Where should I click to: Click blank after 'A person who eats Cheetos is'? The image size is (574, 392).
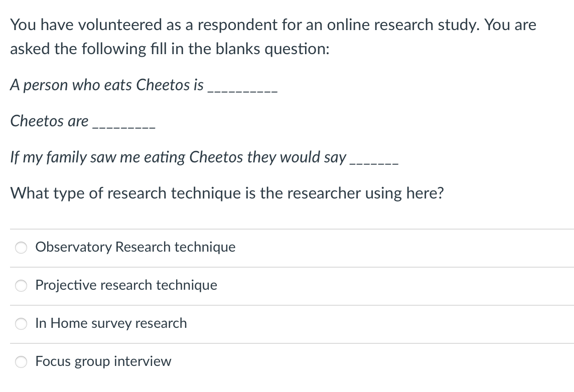point(242,90)
